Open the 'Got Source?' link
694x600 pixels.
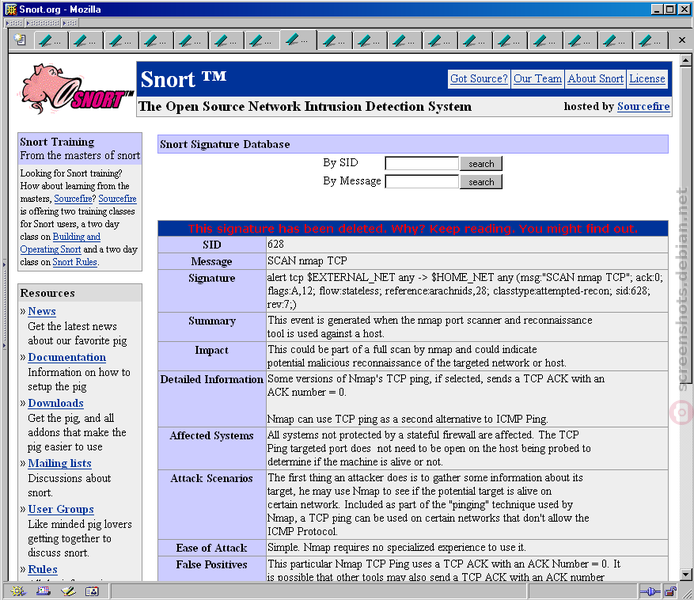click(x=479, y=79)
